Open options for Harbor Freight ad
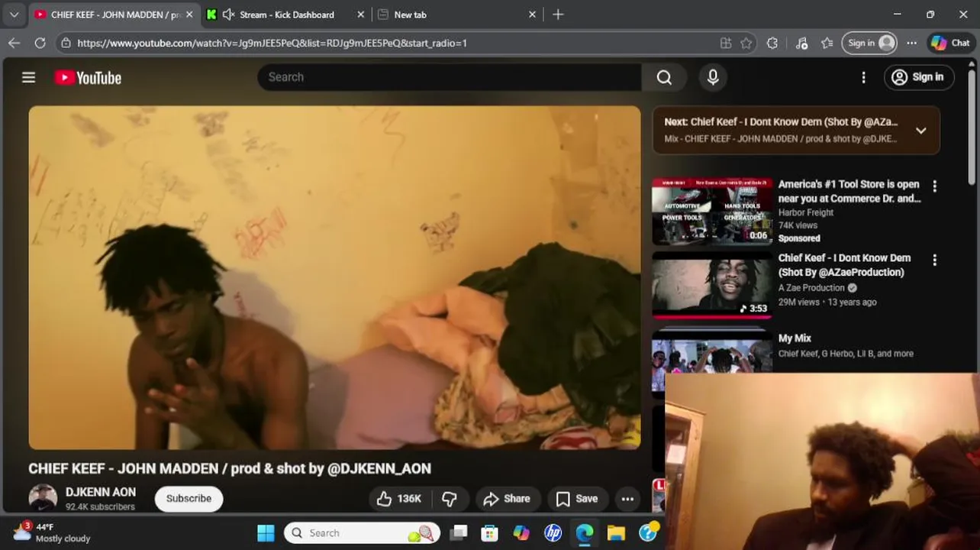 934,186
